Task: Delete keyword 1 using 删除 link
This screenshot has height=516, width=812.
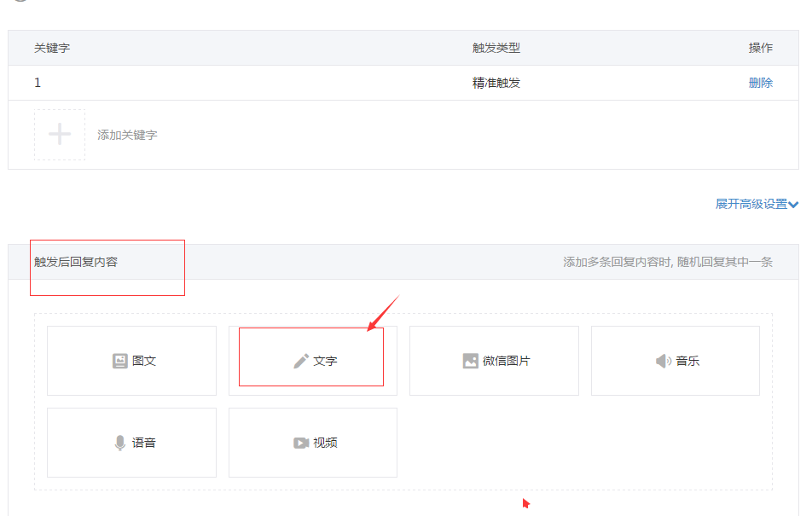Action: (x=760, y=83)
